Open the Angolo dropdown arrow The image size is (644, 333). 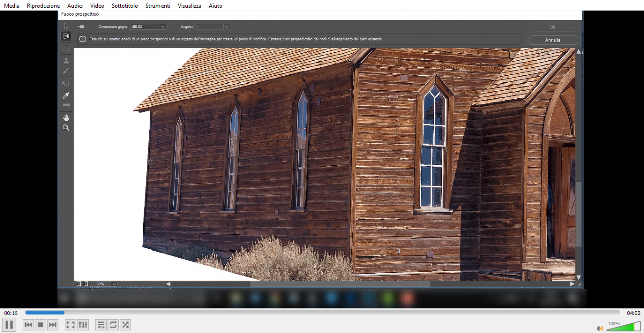pyautogui.click(x=227, y=27)
